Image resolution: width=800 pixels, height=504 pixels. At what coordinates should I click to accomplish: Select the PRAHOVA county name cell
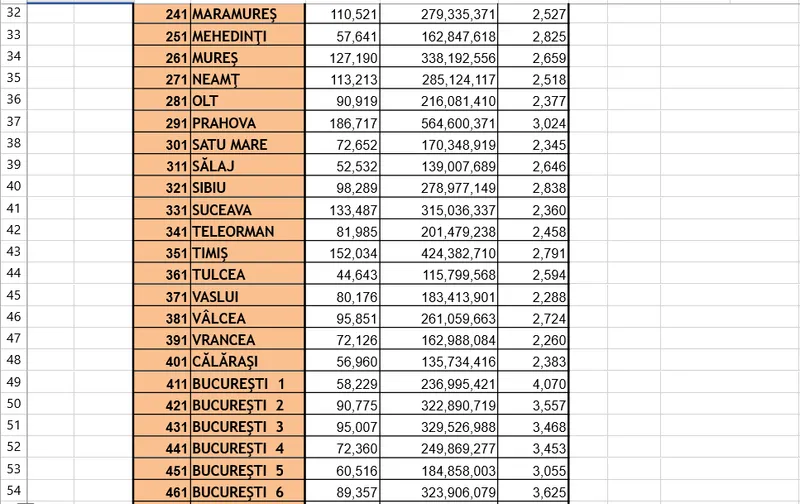click(242, 122)
